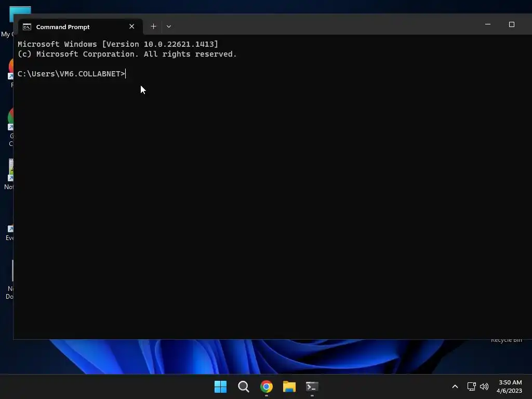532x399 pixels.
Task: Launch Google Chrome from the taskbar
Action: point(267,387)
